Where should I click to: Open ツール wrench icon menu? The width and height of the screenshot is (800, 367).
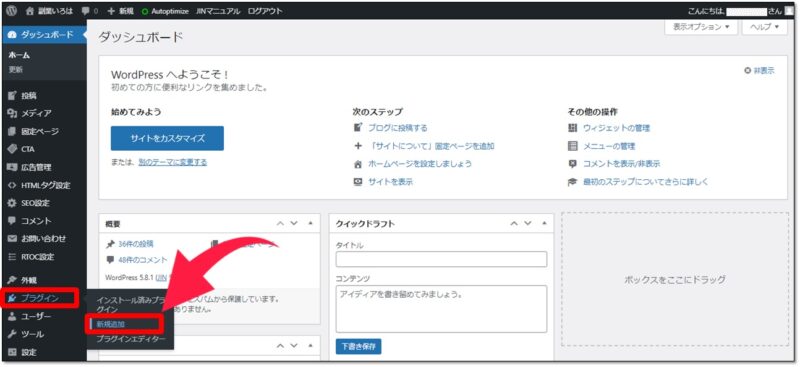pyautogui.click(x=26, y=334)
